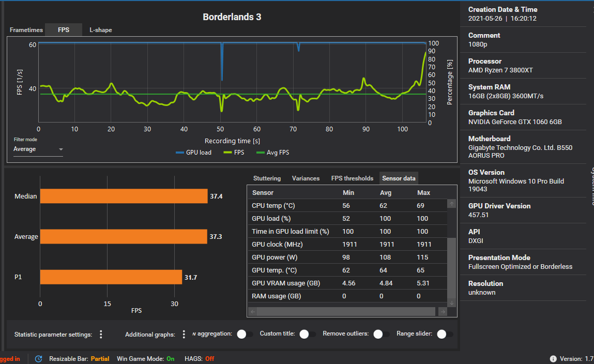Click the Average FPS bar

coord(124,237)
